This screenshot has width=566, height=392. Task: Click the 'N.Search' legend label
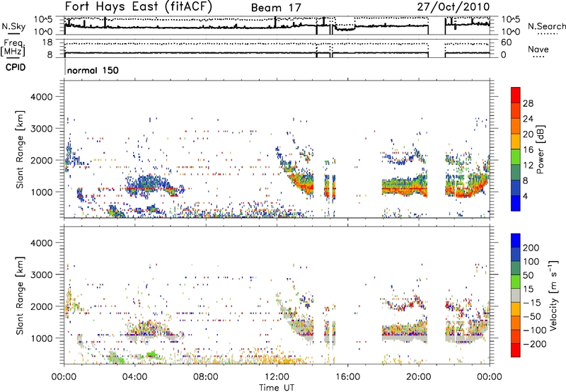(x=546, y=26)
